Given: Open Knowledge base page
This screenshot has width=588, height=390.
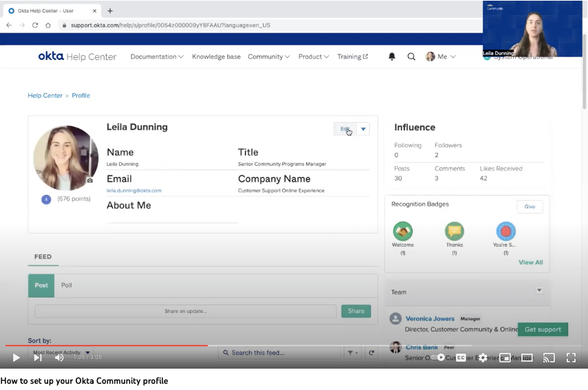Looking at the screenshot, I should click(x=216, y=57).
